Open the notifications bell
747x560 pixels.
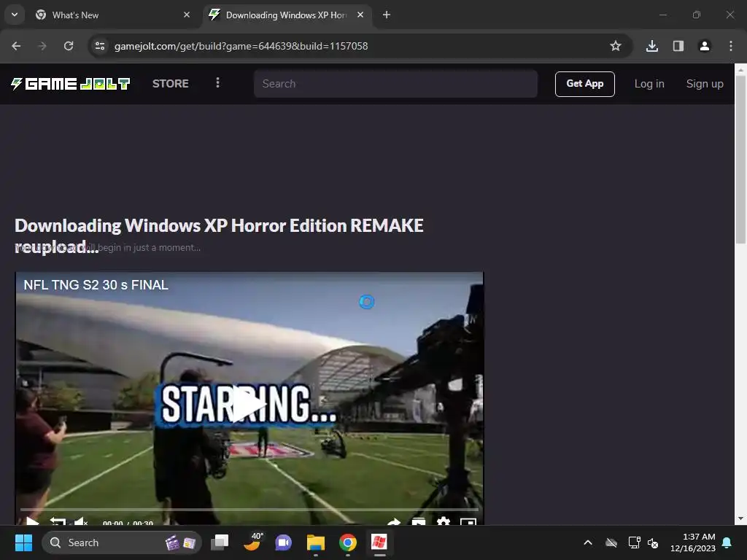pyautogui.click(x=727, y=542)
